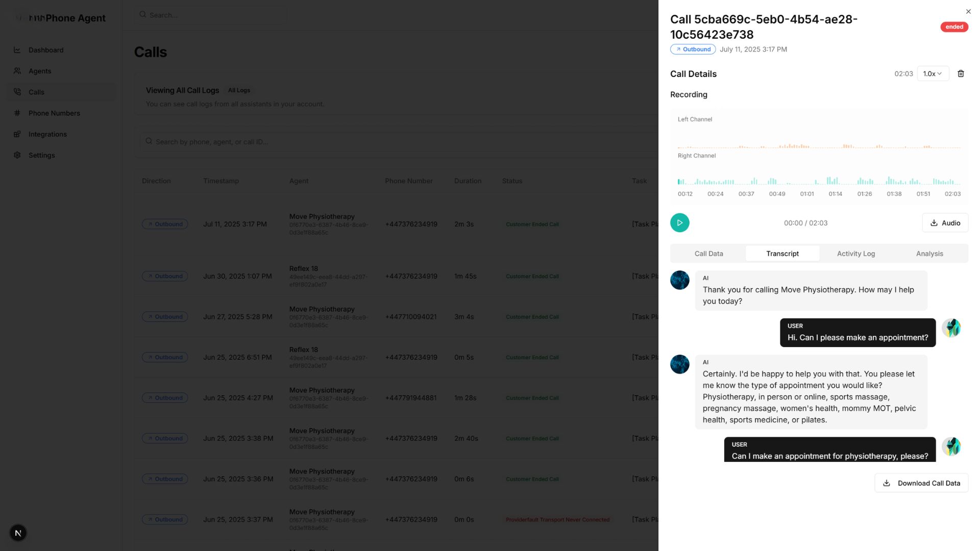The width and height of the screenshot is (980, 551).
Task: Click the search magnifier icon in top bar
Action: 143,15
